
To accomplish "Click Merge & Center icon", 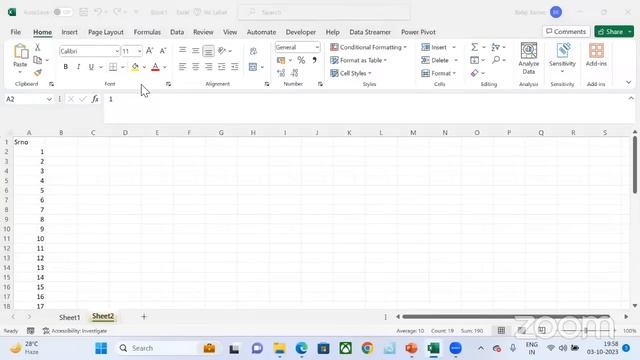I will pyautogui.click(x=253, y=67).
